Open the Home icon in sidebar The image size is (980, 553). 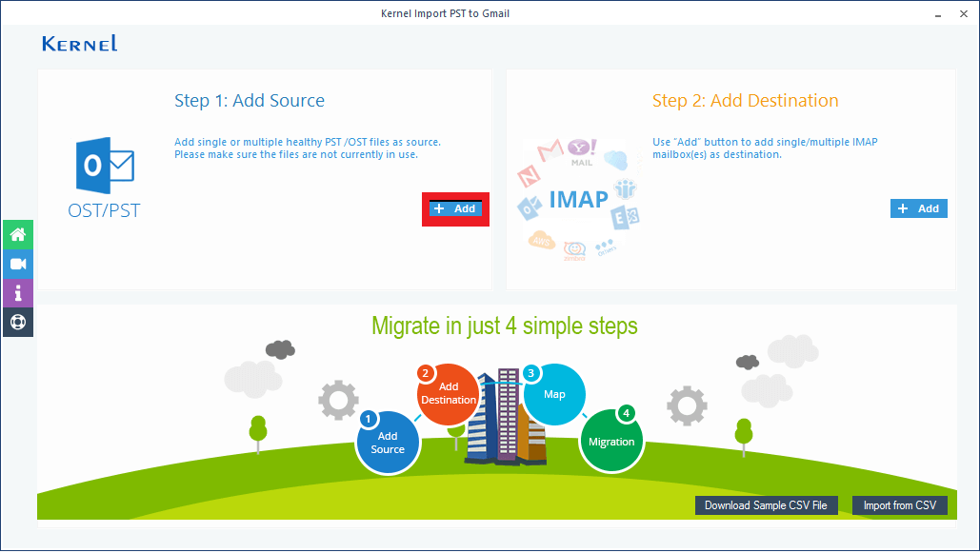pyautogui.click(x=18, y=235)
